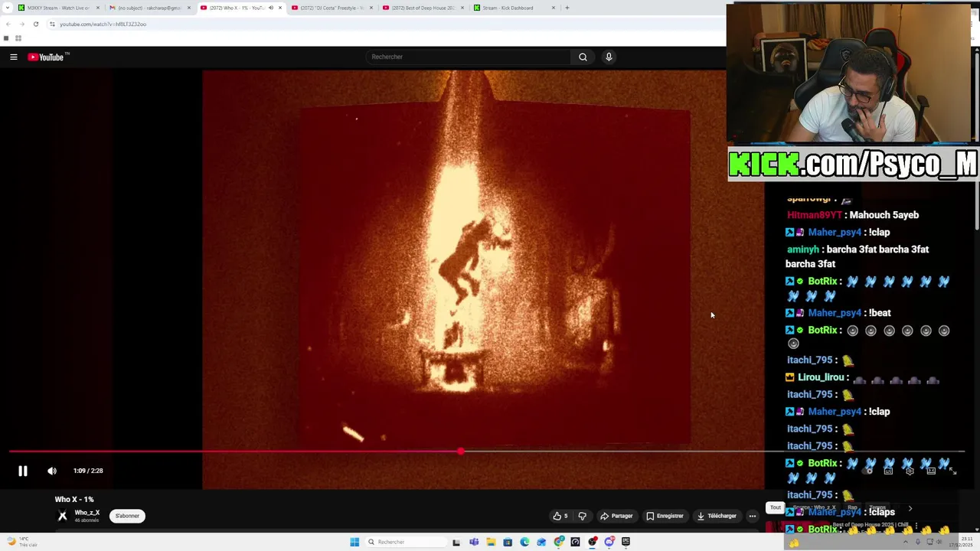
Task: Open the YouTube guide hamburger menu
Action: (x=14, y=57)
